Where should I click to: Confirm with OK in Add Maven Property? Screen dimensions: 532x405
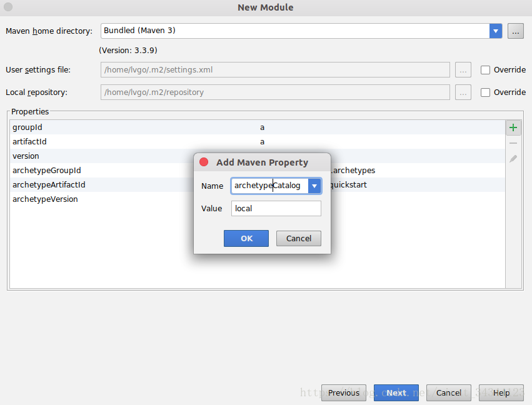[x=246, y=238]
